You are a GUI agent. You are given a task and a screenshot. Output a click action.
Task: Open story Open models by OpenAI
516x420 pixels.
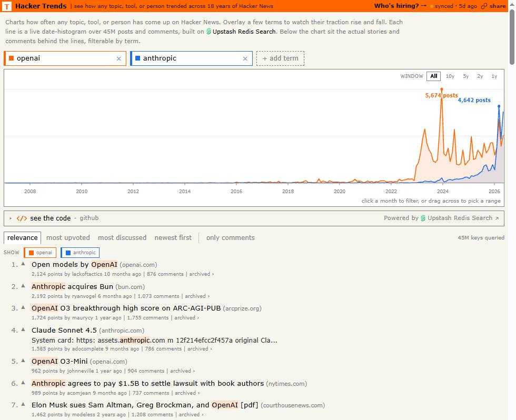(x=74, y=264)
